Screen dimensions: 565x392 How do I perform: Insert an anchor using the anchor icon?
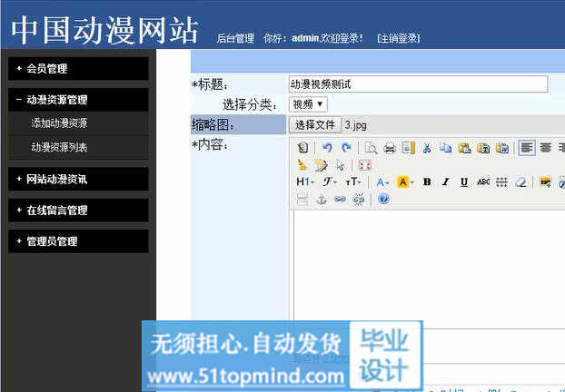[321, 199]
